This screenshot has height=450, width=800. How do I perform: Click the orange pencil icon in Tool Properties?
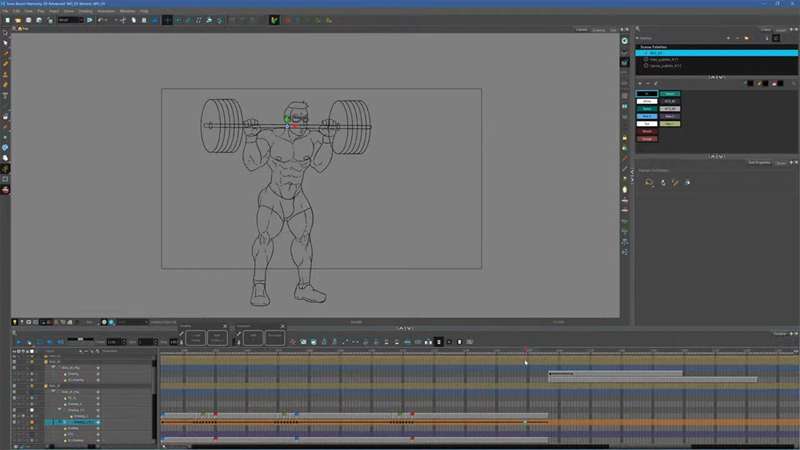[x=675, y=183]
